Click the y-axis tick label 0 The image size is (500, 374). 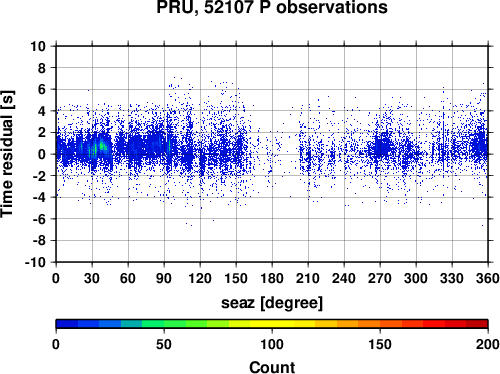tap(42, 154)
